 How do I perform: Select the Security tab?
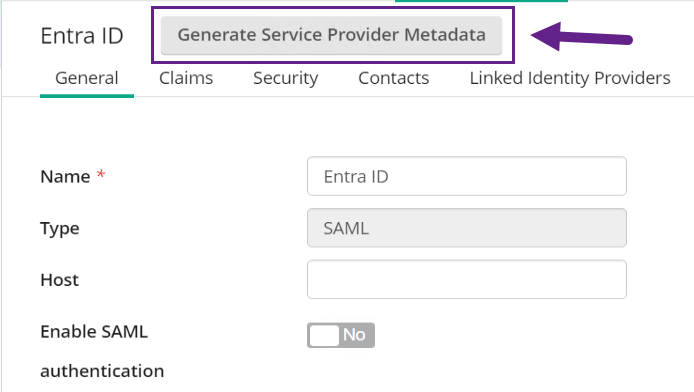coord(285,78)
